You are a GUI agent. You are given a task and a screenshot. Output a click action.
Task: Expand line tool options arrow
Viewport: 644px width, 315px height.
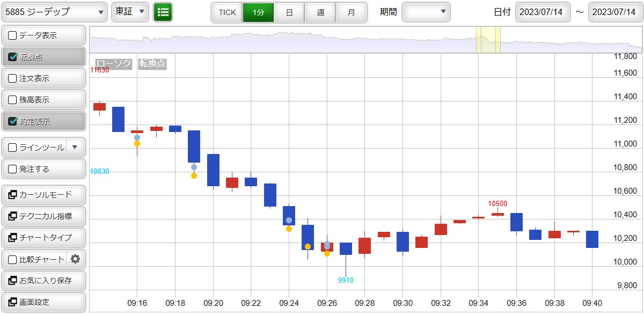tap(75, 147)
